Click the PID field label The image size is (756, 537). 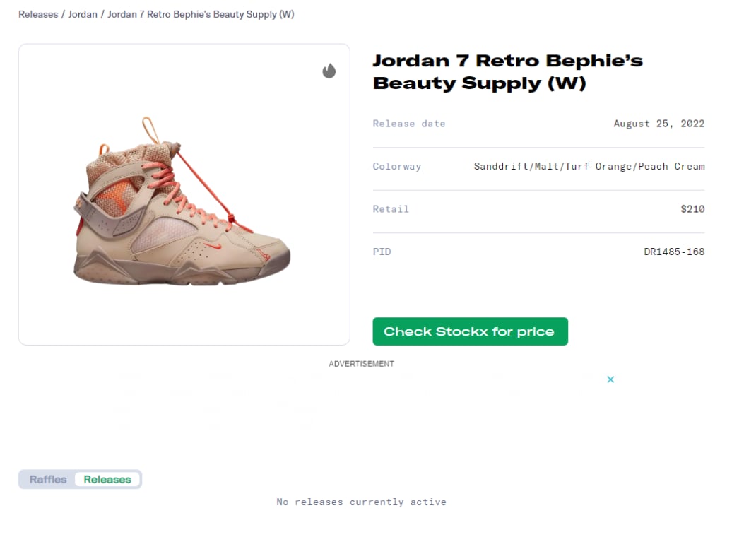(382, 252)
